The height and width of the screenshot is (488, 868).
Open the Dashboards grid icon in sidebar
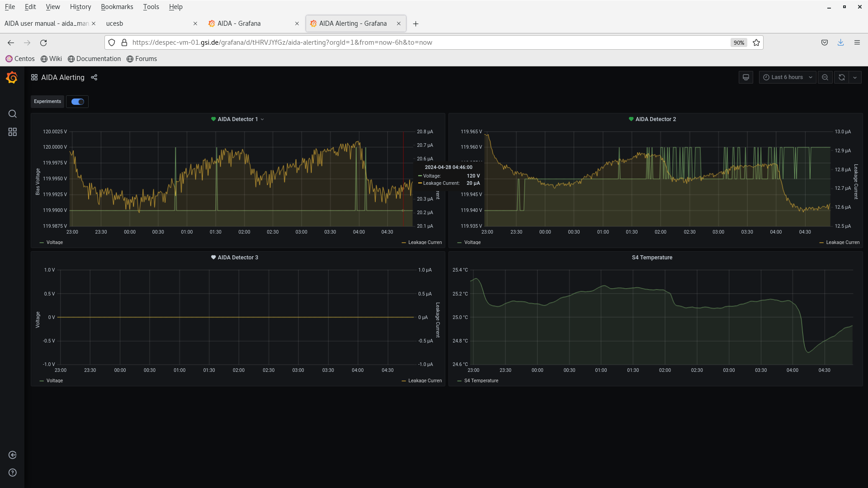(12, 132)
